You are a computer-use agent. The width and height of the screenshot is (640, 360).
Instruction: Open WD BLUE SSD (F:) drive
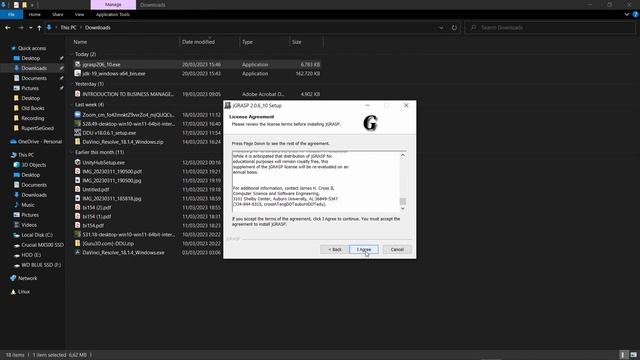click(x=41, y=265)
